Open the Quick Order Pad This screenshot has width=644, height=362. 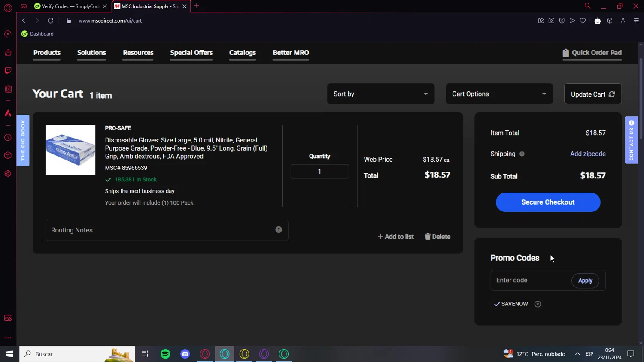(x=592, y=53)
